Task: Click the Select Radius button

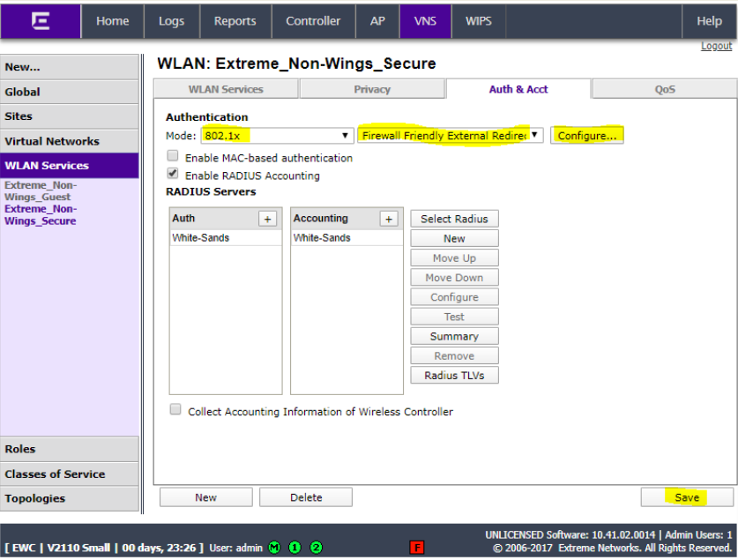Action: 454,219
